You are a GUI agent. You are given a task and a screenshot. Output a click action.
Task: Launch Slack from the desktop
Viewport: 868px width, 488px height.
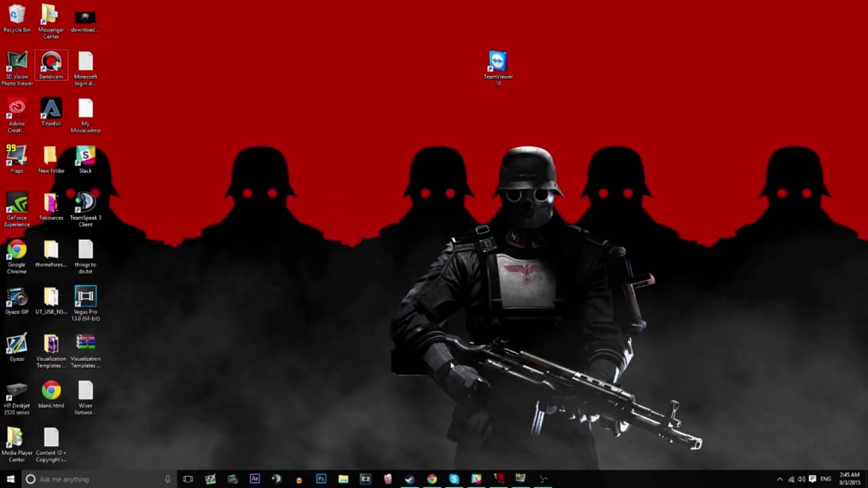[x=85, y=159]
